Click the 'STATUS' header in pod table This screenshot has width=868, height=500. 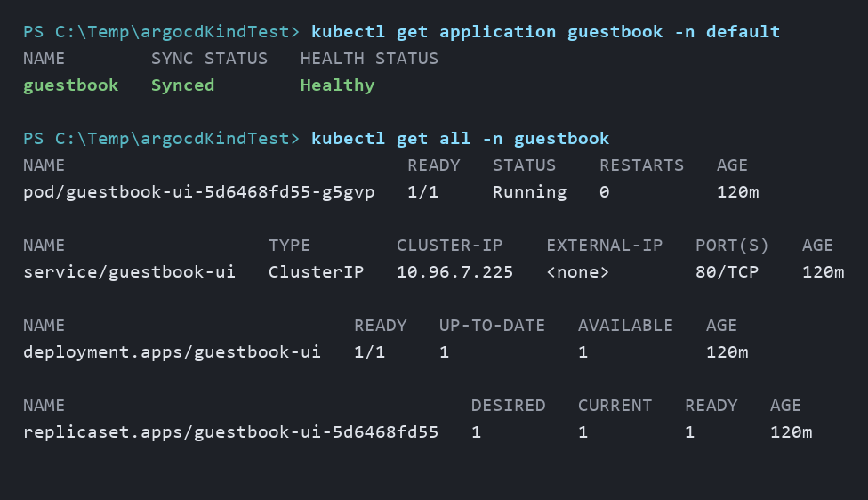point(524,165)
